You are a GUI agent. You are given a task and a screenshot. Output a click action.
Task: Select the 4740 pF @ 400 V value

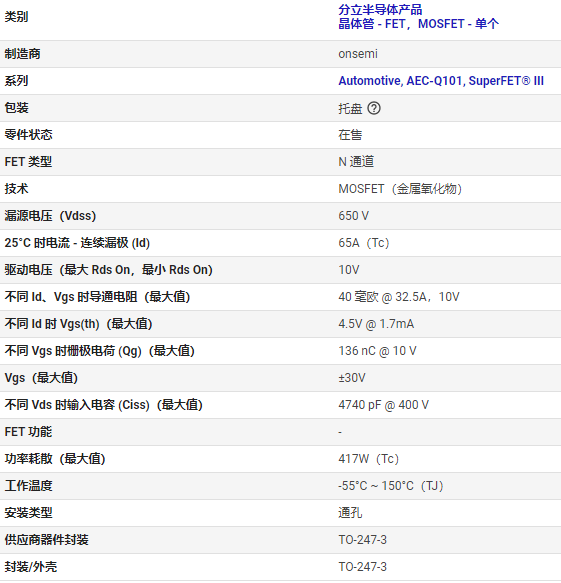tap(383, 405)
